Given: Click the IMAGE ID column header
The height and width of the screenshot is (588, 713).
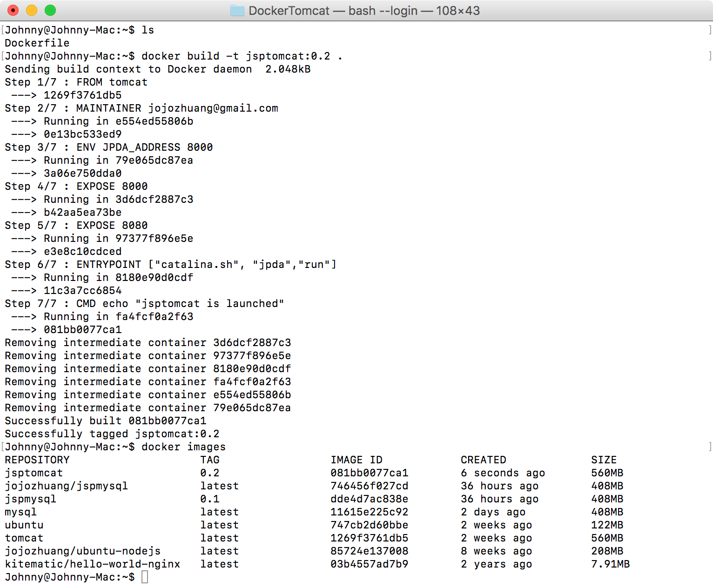Looking at the screenshot, I should [356, 460].
